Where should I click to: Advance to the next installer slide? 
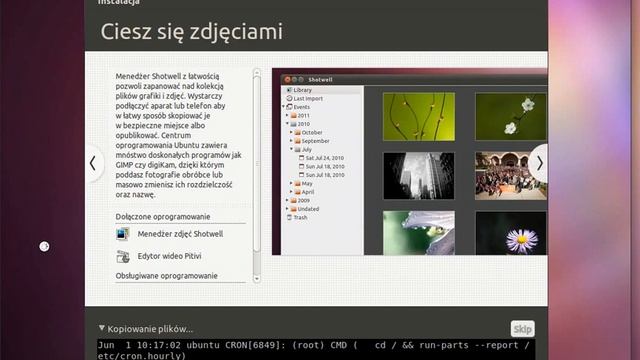click(x=539, y=163)
